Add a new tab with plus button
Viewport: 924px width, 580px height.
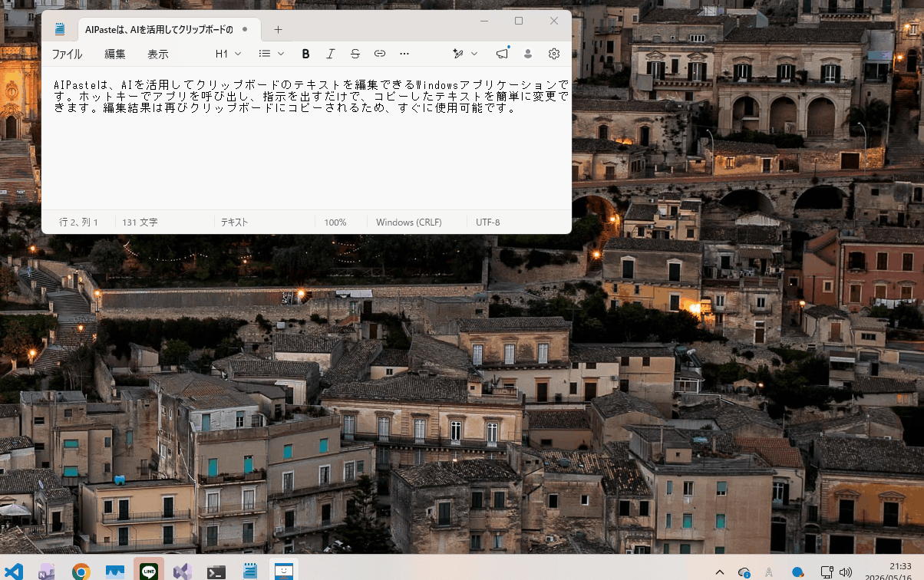coord(278,29)
